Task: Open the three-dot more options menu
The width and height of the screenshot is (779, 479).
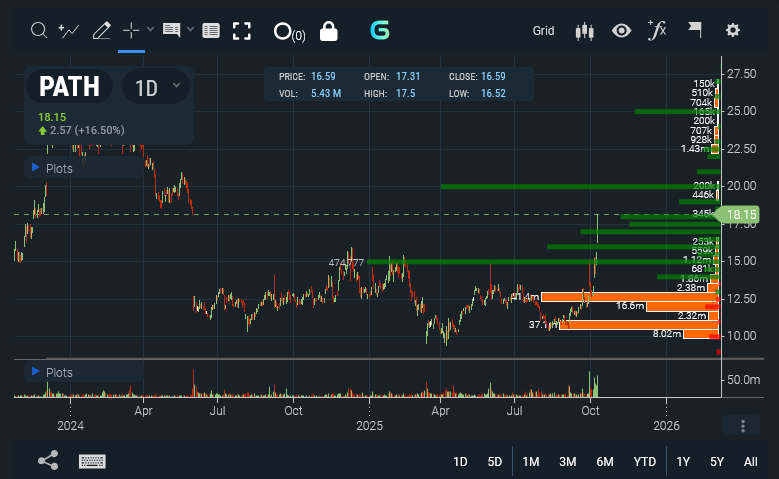Action: (743, 426)
